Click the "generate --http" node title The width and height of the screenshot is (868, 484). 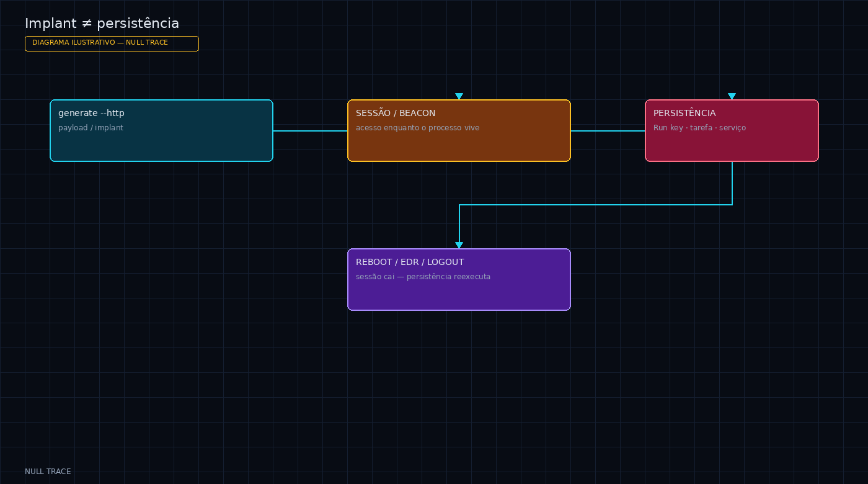91,113
